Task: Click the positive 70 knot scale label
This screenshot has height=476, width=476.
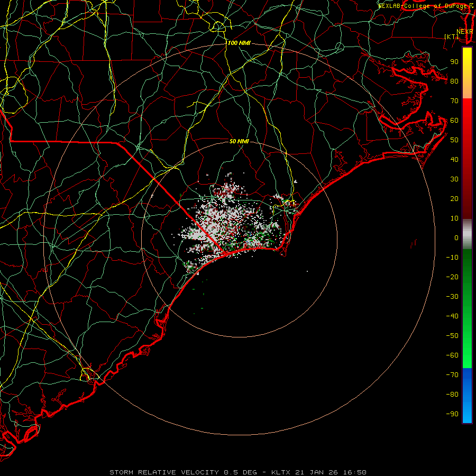Action: coord(454,101)
